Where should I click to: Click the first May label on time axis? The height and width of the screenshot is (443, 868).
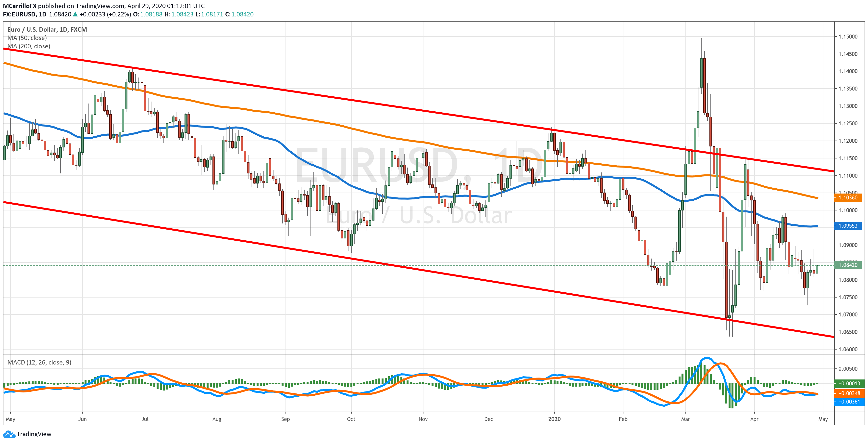tap(11, 419)
